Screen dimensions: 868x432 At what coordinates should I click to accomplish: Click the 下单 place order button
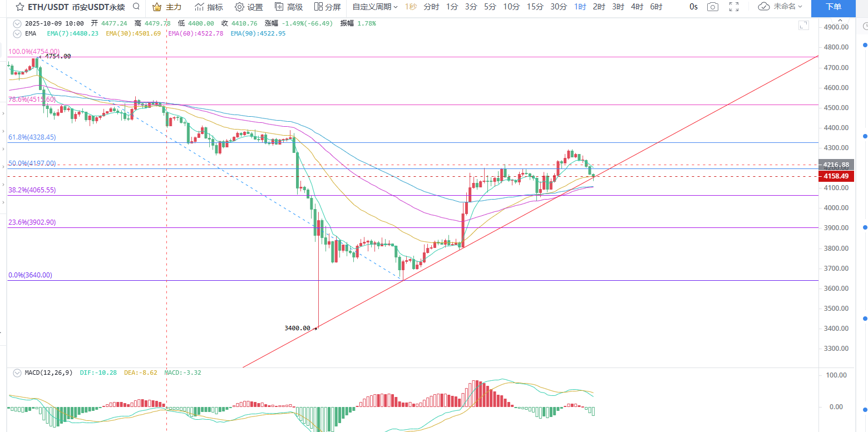coord(834,7)
